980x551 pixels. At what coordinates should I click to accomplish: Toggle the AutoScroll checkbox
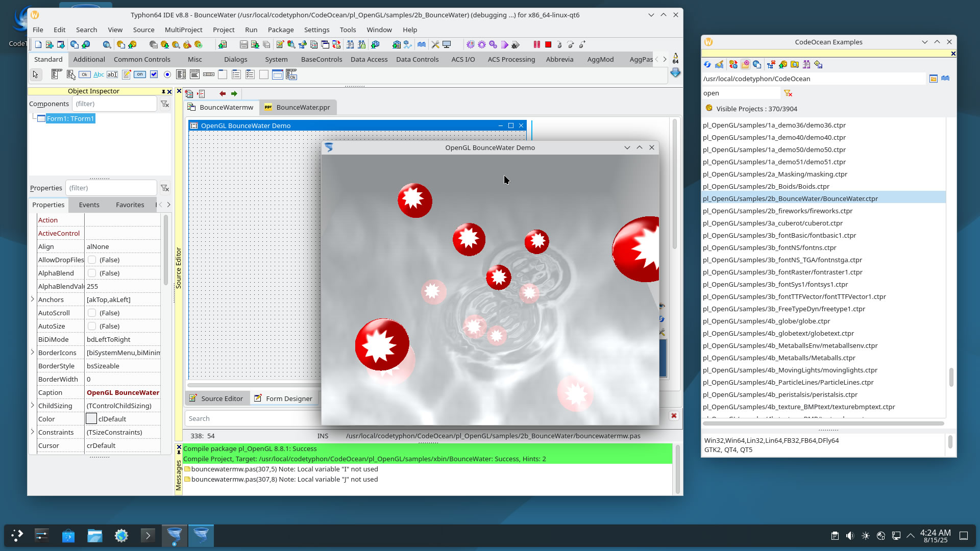(x=92, y=313)
